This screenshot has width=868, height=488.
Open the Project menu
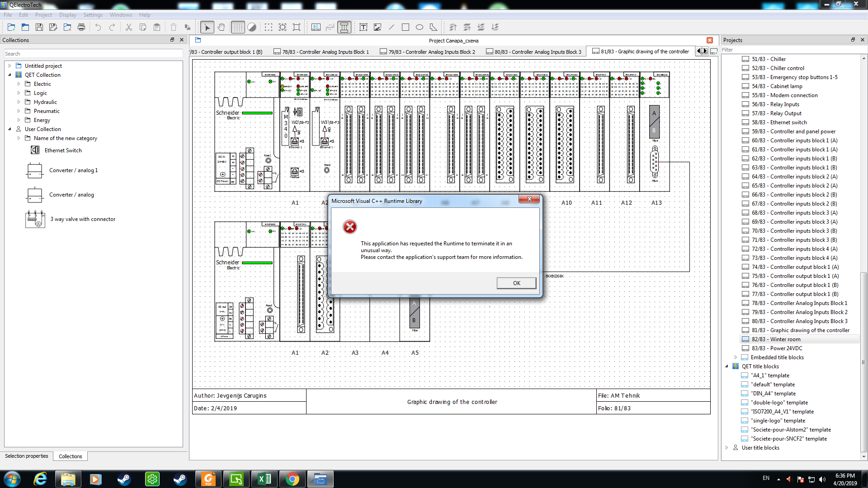(43, 15)
